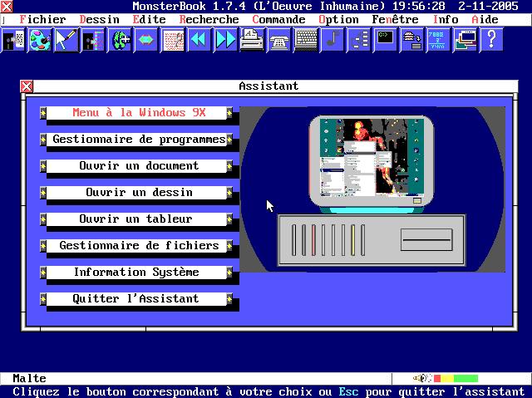Open the Edite menu
The image size is (532, 398).
150,20
